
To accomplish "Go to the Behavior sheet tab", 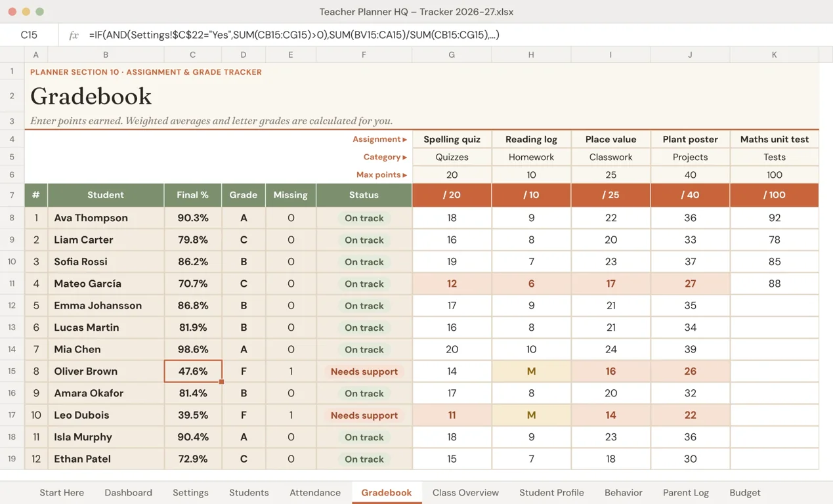I will 624,493.
